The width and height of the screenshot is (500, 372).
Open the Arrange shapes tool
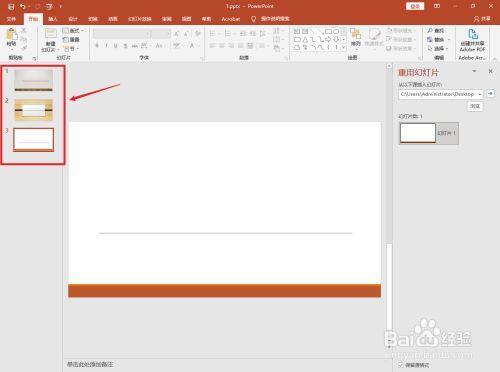[x=355, y=37]
